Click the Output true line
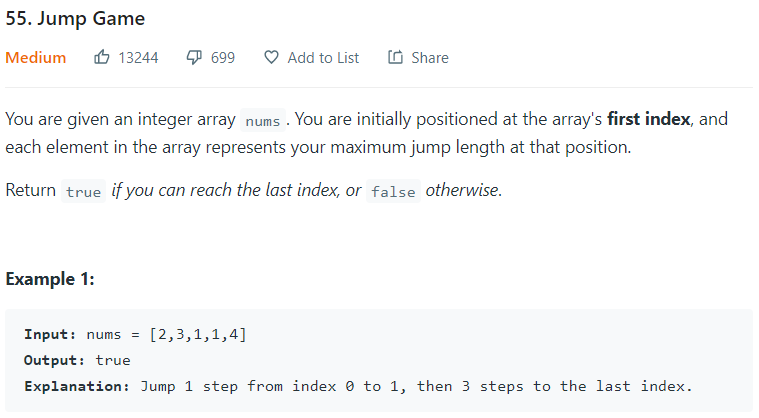 click(x=77, y=360)
